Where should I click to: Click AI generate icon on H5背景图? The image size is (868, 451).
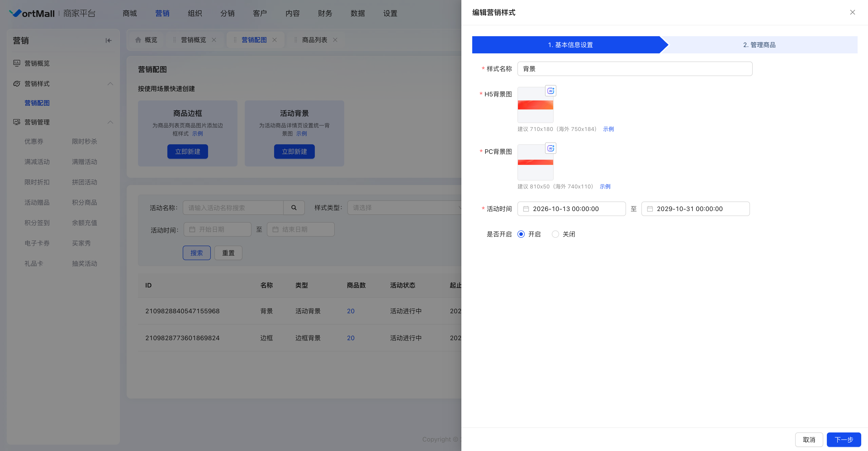[551, 91]
